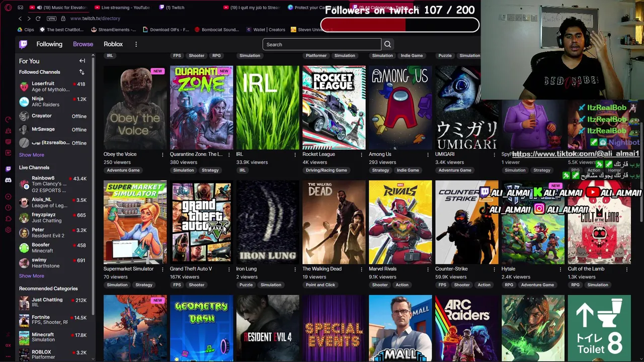The image size is (644, 362).
Task: Mute audio on the Music for Elevator tab
Action: tap(39, 8)
